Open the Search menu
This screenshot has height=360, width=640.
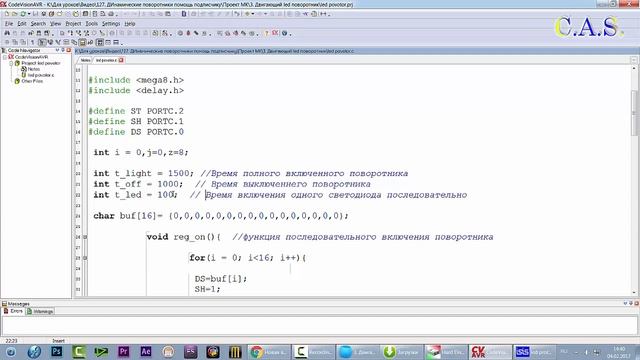pyautogui.click(x=38, y=24)
